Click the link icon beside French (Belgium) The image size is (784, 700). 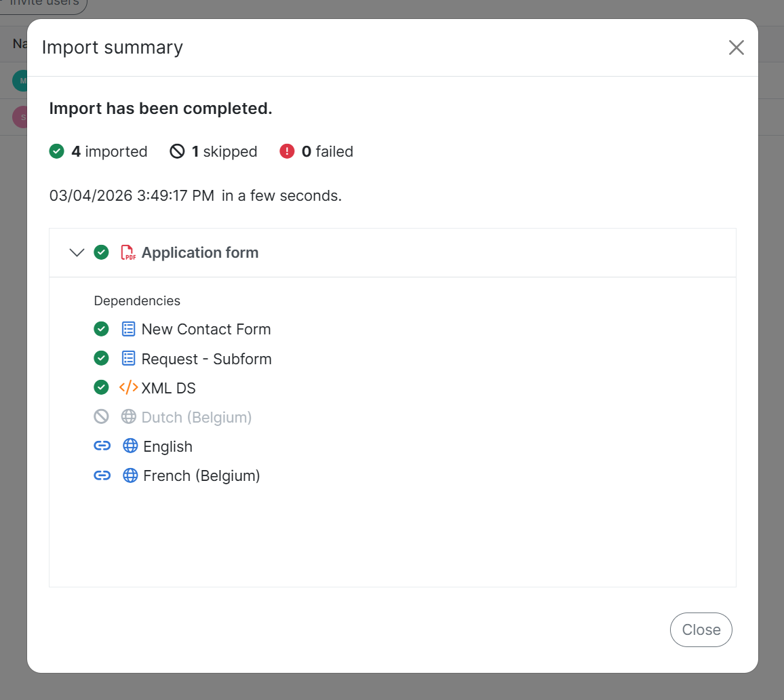tap(102, 475)
